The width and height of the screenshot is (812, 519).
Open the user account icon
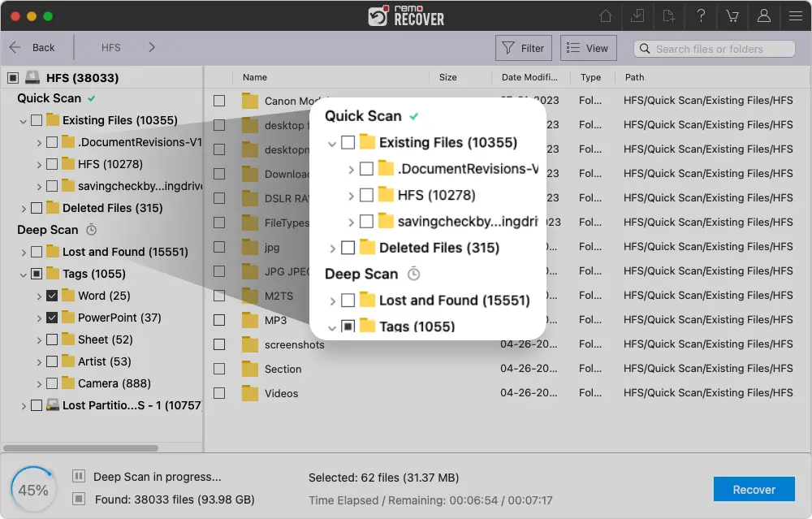pos(763,15)
